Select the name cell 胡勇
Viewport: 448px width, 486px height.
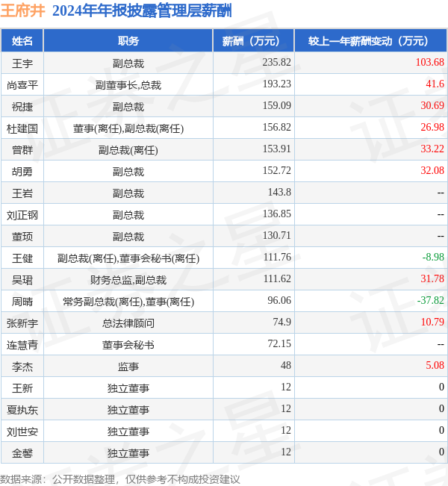coord(22,172)
